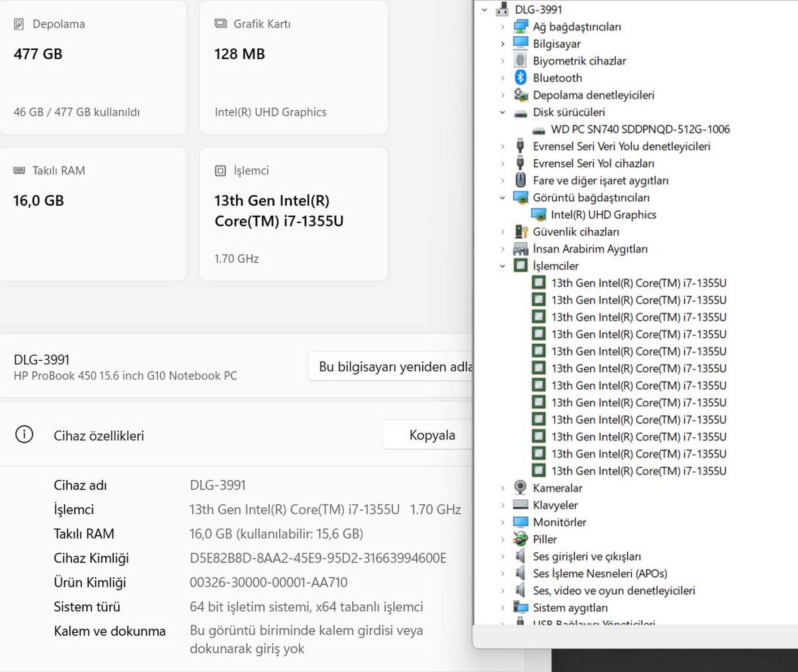Click the Cihaz adı value DLG-3991
This screenshot has height=672, width=798.
pyautogui.click(x=217, y=485)
